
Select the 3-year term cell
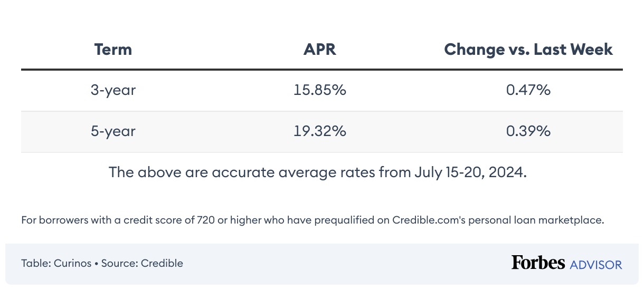click(113, 90)
